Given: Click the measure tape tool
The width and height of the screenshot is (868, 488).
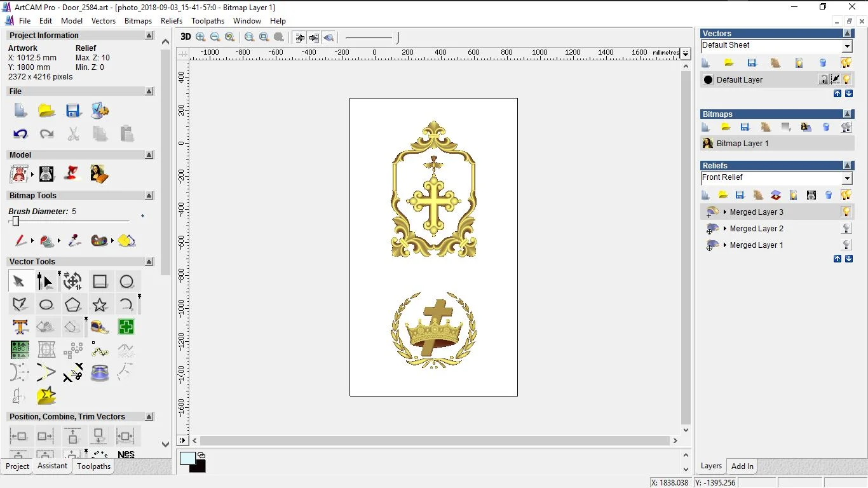Looking at the screenshot, I should [100, 327].
